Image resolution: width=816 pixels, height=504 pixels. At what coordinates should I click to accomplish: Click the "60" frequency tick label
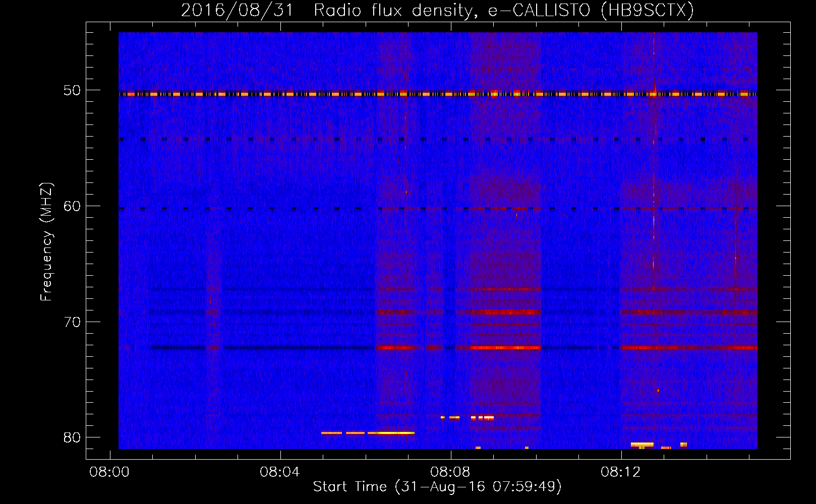click(72, 206)
